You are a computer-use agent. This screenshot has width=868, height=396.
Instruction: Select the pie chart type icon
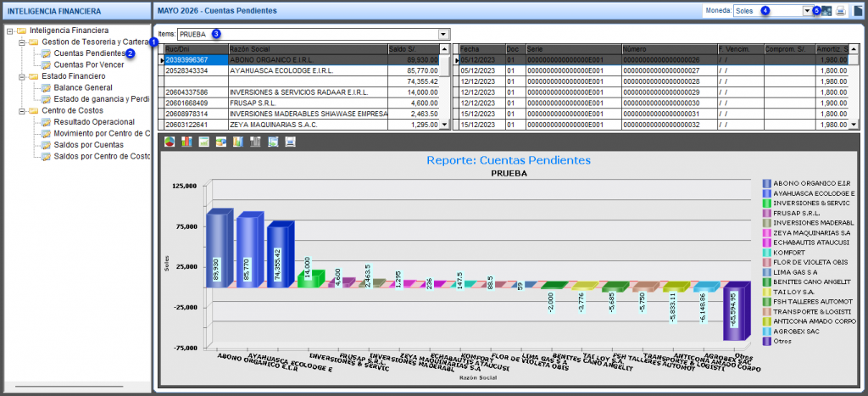click(170, 142)
